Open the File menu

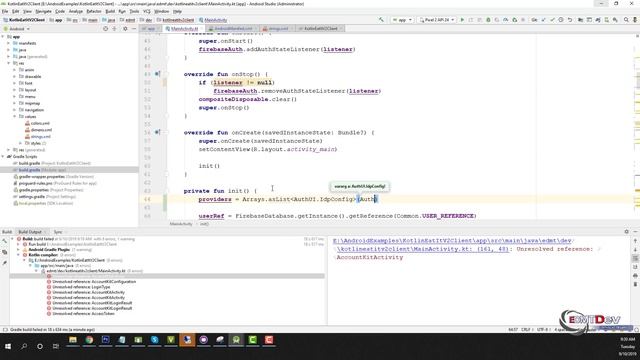coord(5,11)
